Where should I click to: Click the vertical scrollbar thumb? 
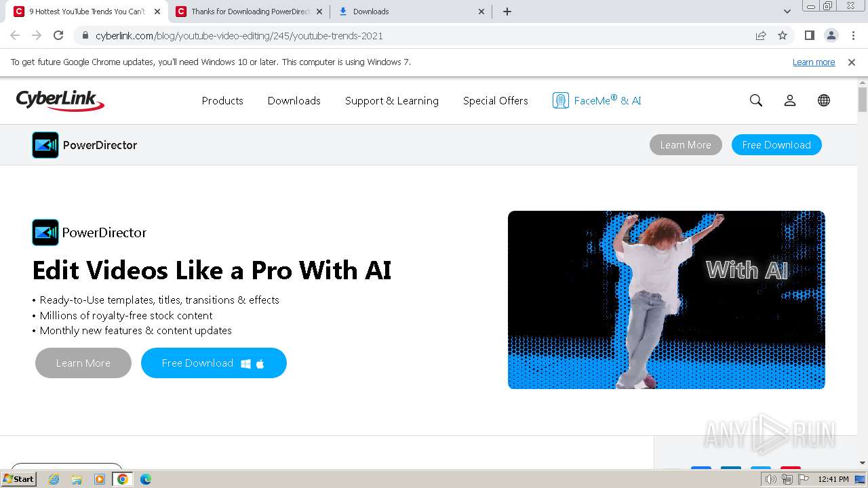pyautogui.click(x=863, y=100)
